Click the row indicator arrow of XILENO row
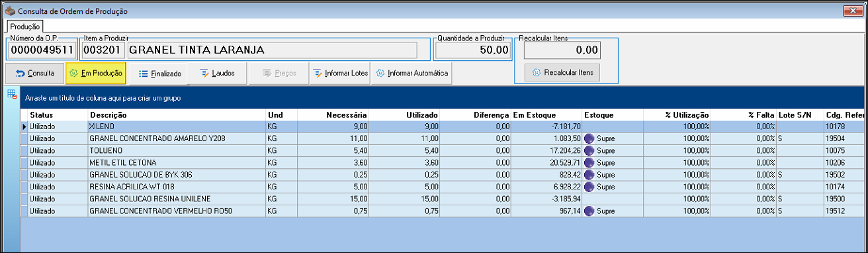The width and height of the screenshot is (868, 253). pos(24,126)
